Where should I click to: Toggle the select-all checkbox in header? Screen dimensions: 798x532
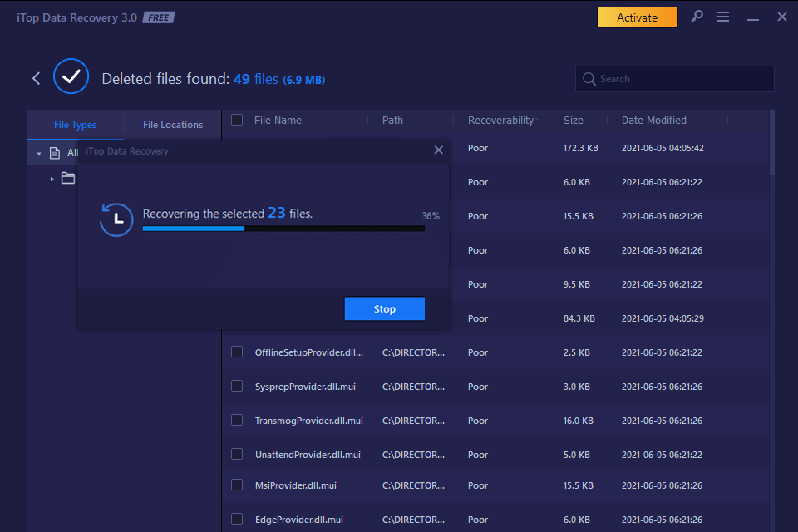coord(237,120)
